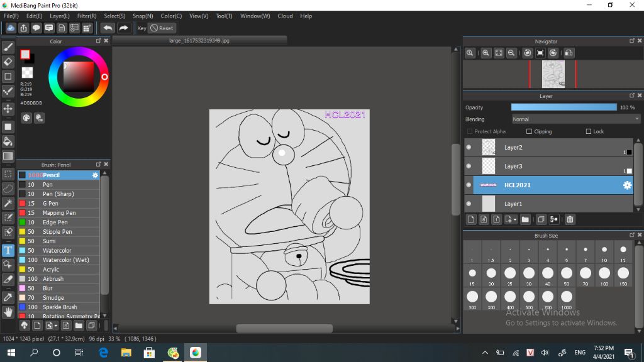
Task: Select the Move tool
Action: tap(8, 109)
